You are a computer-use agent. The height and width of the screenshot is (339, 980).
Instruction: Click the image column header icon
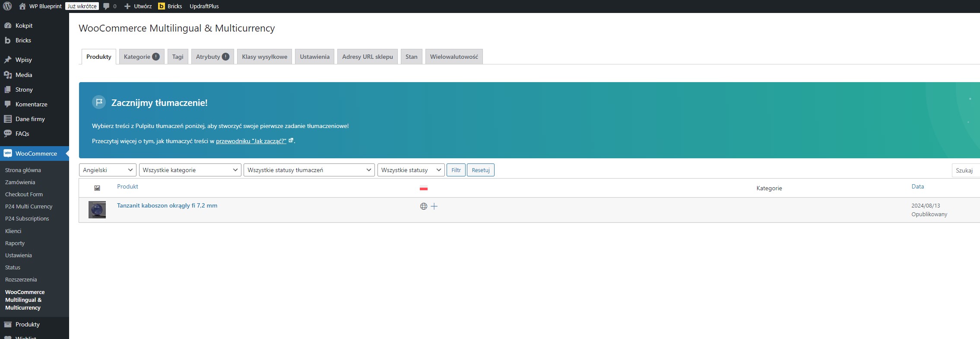pos(97,188)
